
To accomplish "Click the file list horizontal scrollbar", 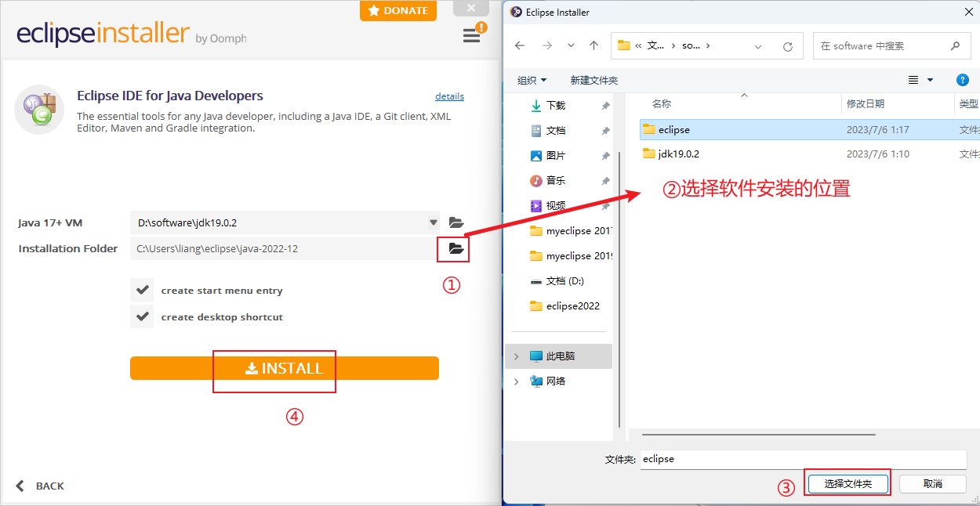I will tap(757, 433).
